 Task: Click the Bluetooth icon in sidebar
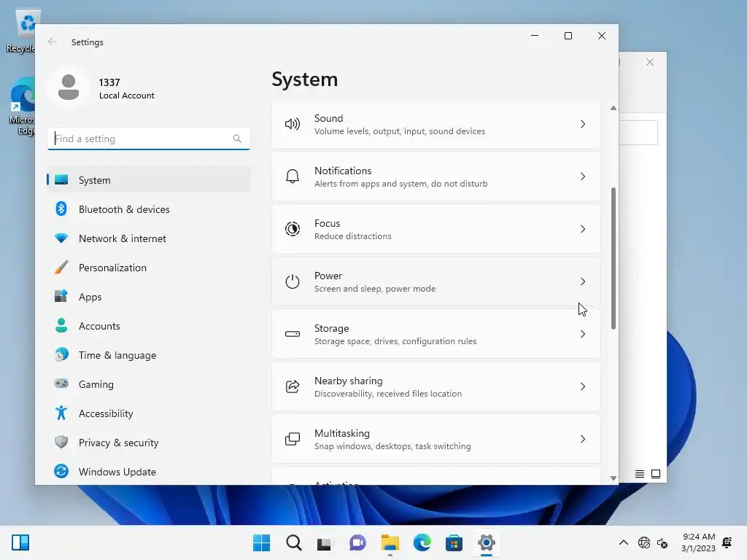pyautogui.click(x=61, y=209)
